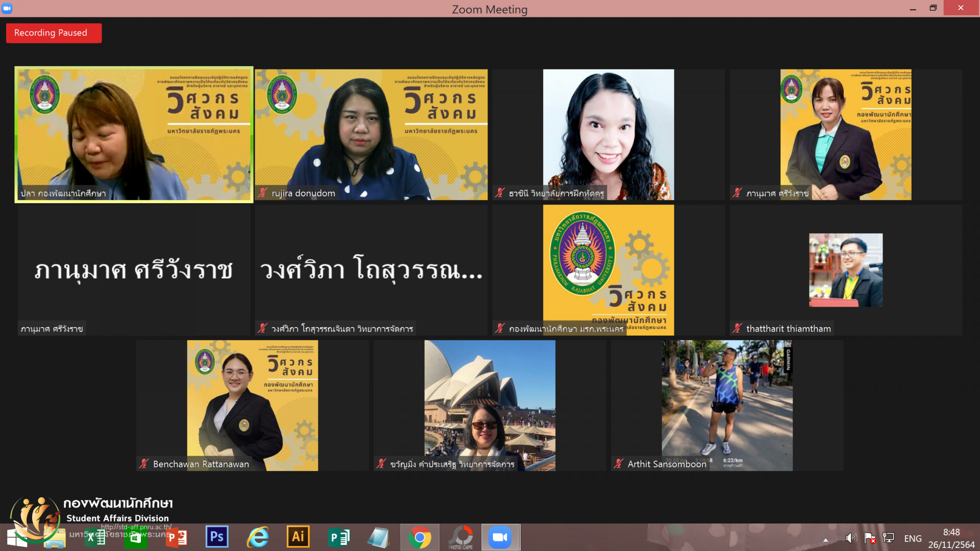Click the Recording Paused indicator
980x551 pixels.
pos(54,33)
